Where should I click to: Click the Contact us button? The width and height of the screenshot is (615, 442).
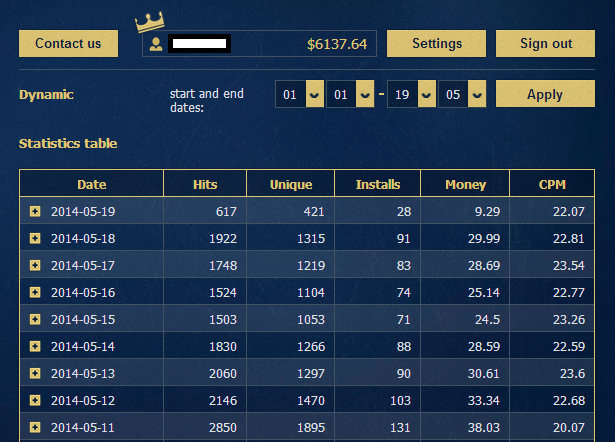coord(68,44)
